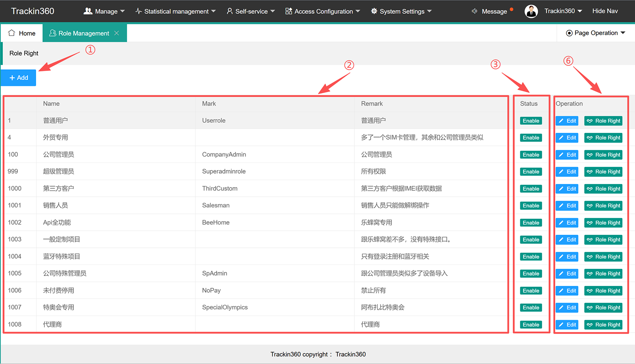Click Role Right link icon for 超级管理员
635x364 pixels.
[590, 172]
